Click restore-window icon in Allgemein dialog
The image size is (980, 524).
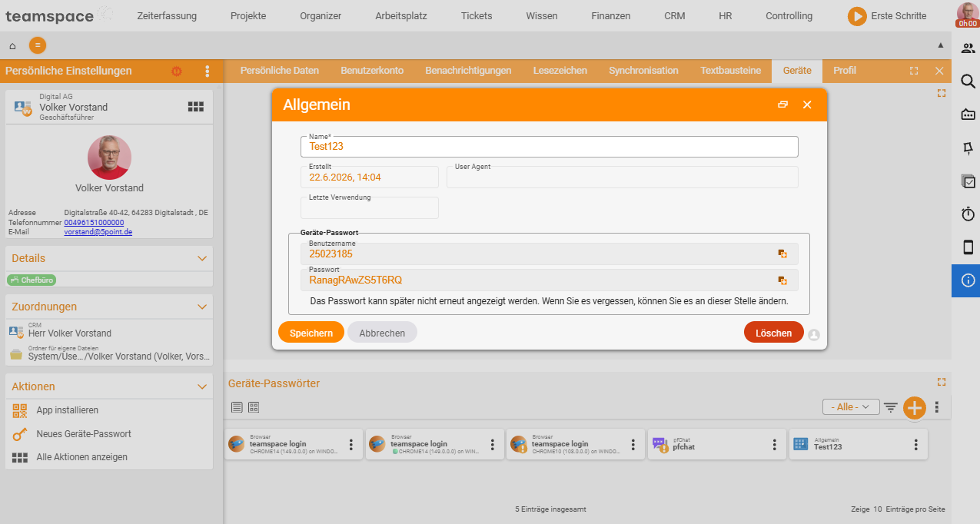coord(782,104)
